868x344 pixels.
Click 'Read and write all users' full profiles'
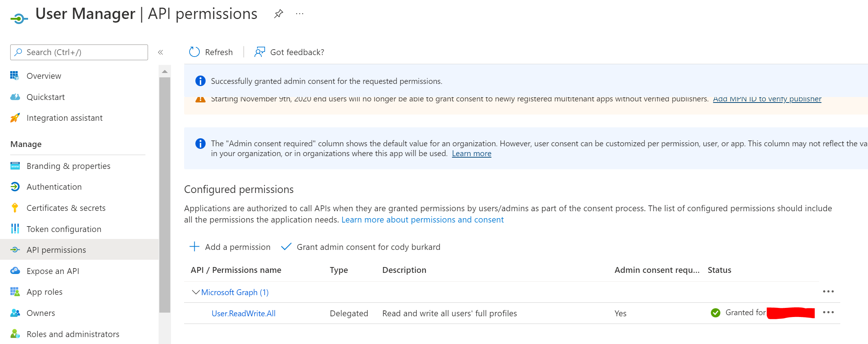449,313
